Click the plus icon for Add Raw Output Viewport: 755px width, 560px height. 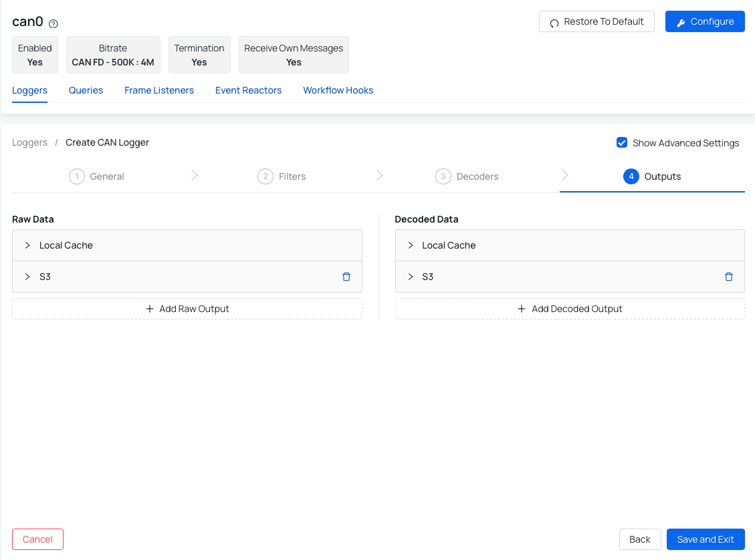pyautogui.click(x=150, y=309)
